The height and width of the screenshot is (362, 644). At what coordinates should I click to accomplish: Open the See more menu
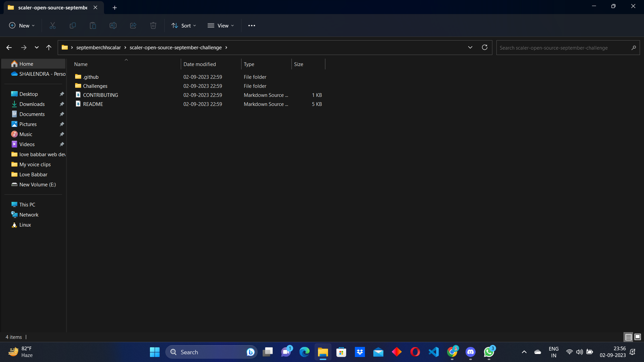[x=252, y=25]
